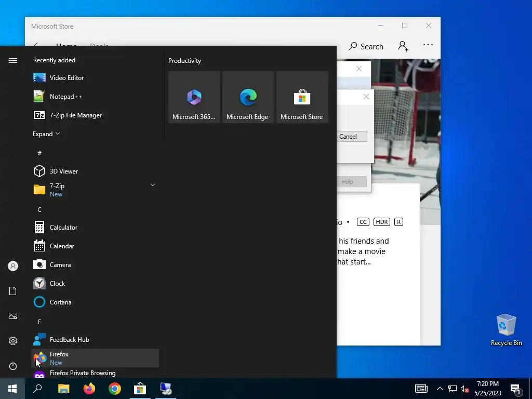Click the Store sign-in account icon

click(x=403, y=46)
